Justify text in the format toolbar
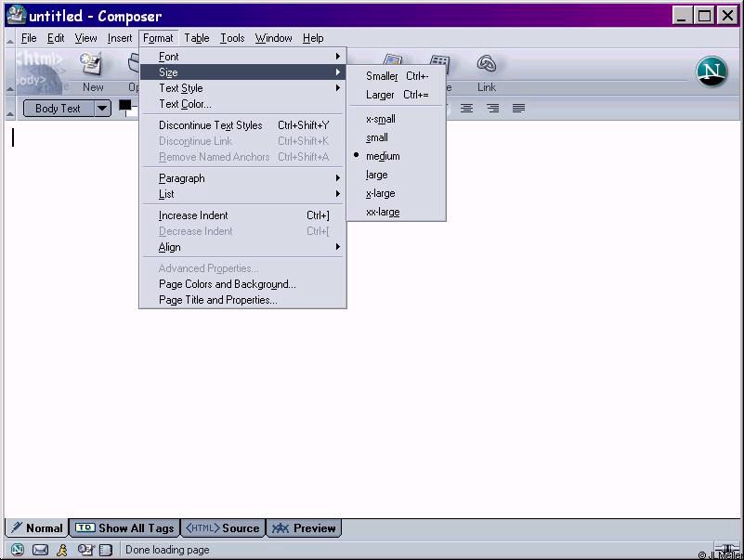The width and height of the screenshot is (744, 560). pos(518,109)
